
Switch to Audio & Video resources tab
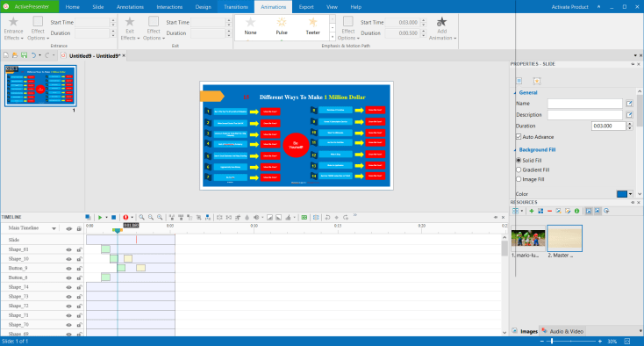coord(562,331)
